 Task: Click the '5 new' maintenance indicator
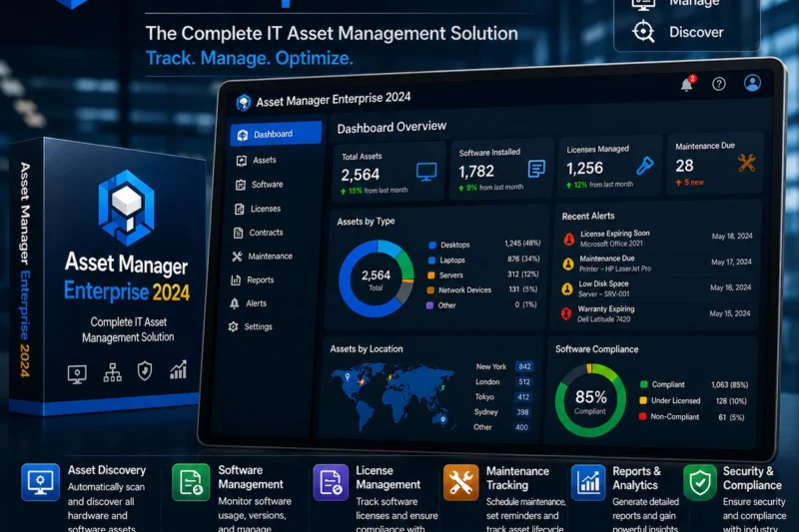(x=689, y=183)
